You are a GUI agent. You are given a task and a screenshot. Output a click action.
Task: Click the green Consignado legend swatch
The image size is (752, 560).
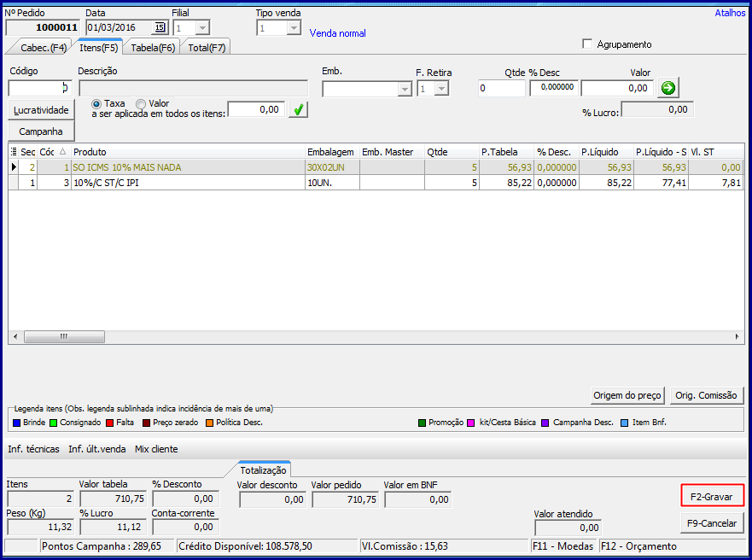[x=54, y=423]
